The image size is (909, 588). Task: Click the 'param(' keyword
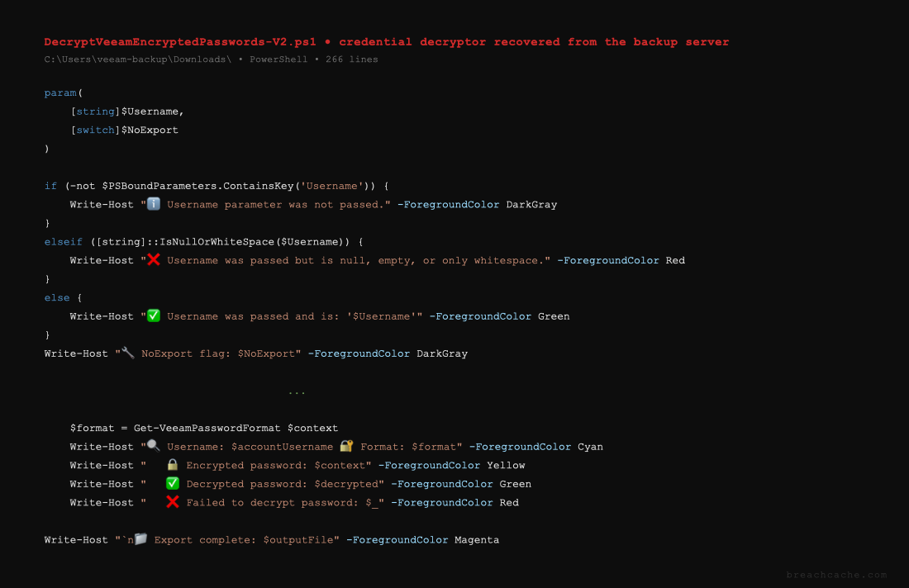[x=63, y=92]
